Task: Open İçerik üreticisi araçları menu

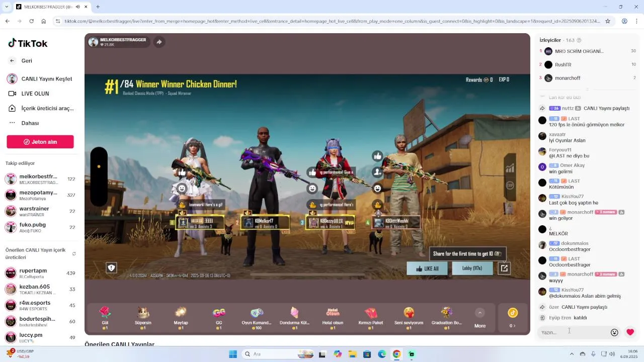Action: [x=40, y=108]
